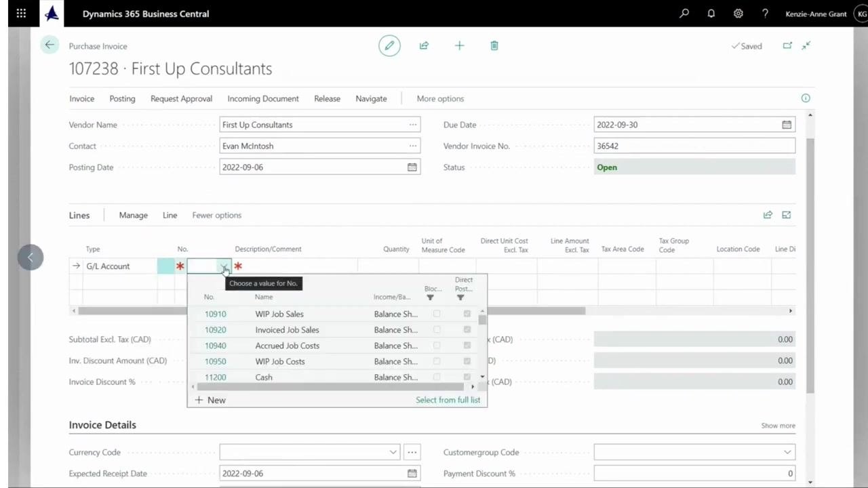Filter the Direct Posting column with the funnel icon
The image size is (868, 488).
pos(460,298)
